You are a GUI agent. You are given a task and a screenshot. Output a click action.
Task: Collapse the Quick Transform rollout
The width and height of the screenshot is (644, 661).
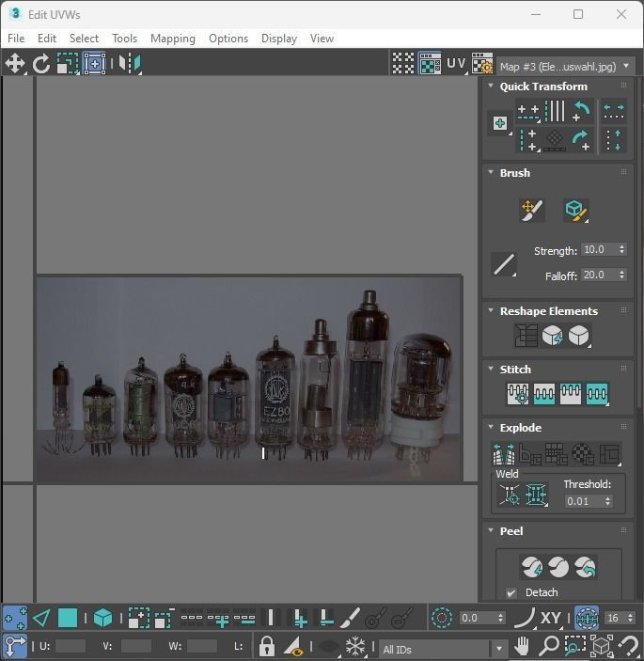491,86
